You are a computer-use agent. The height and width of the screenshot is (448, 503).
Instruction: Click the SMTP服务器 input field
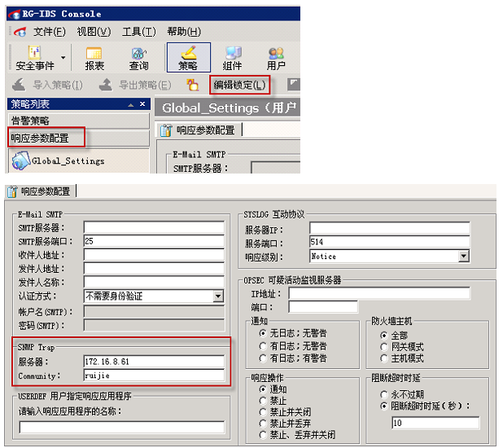tap(154, 227)
